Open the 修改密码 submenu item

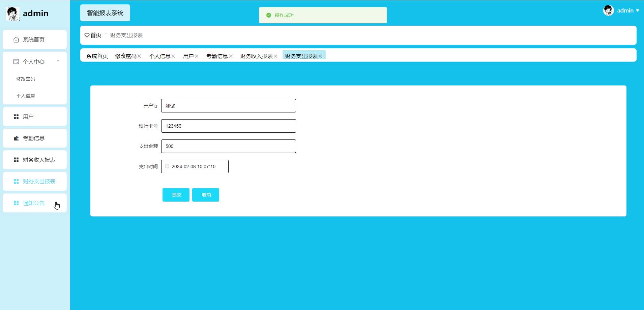tap(35, 79)
